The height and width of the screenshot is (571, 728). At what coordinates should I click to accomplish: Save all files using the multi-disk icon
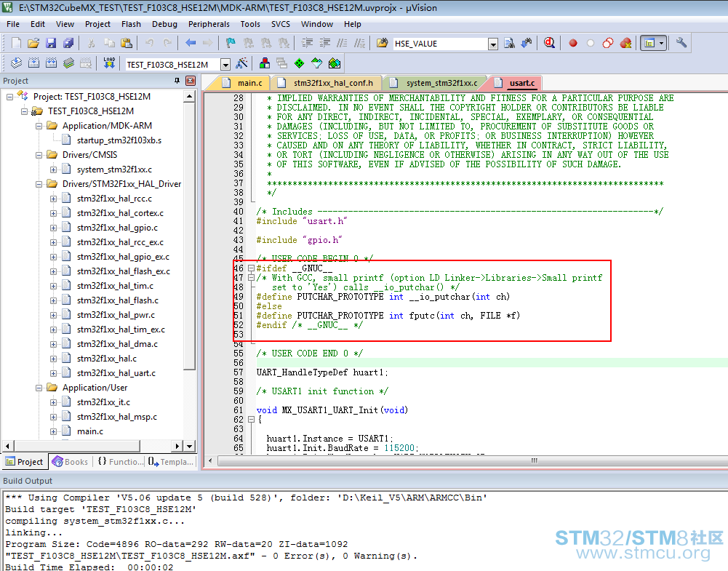[x=68, y=43]
